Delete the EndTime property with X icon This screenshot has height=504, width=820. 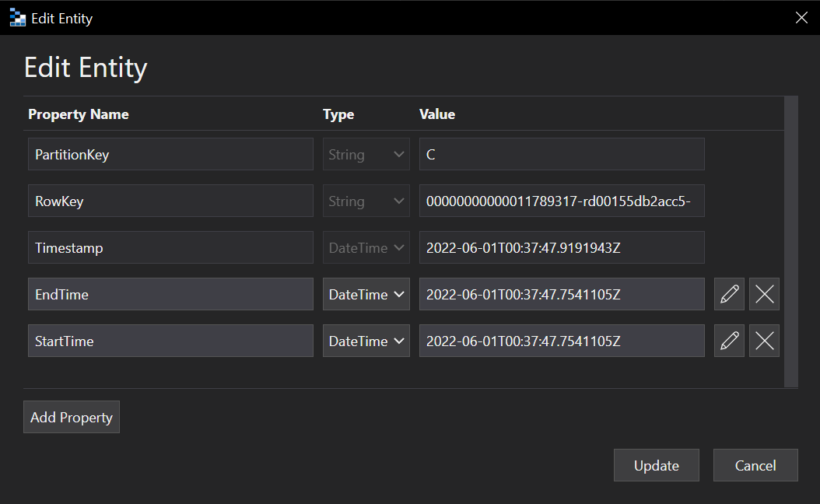764,294
